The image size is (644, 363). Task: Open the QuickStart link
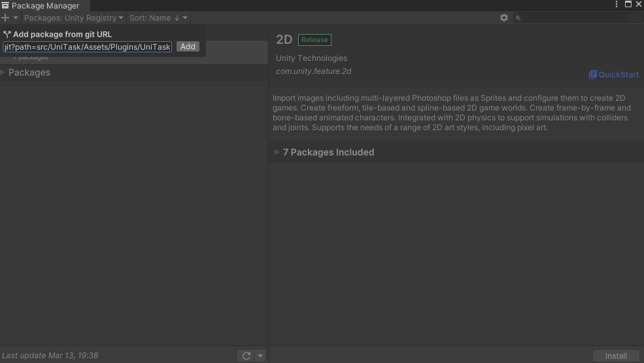[x=614, y=75]
